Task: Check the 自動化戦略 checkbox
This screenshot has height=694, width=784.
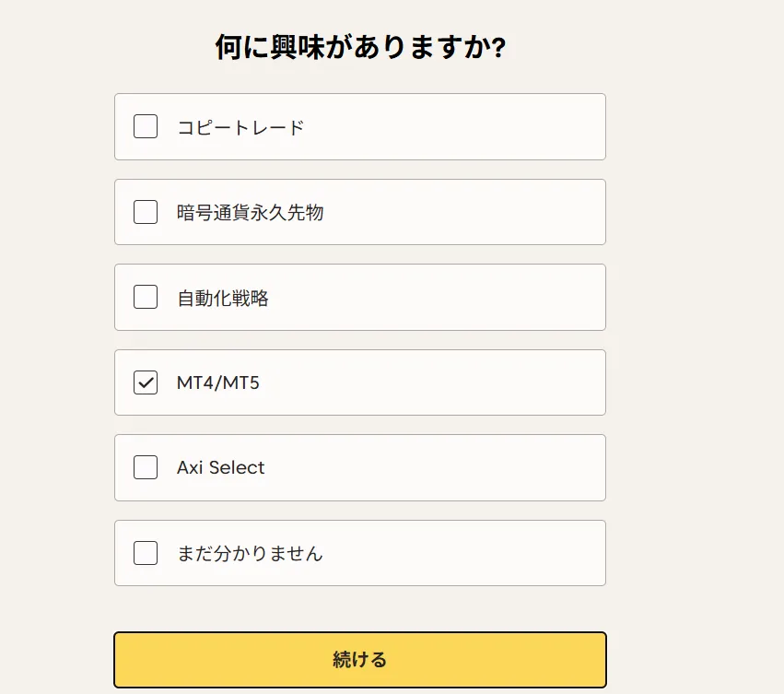Action: [x=145, y=297]
